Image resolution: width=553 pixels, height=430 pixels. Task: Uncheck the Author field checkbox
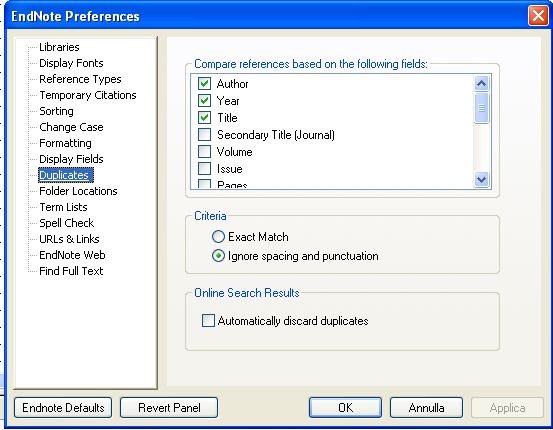point(205,84)
